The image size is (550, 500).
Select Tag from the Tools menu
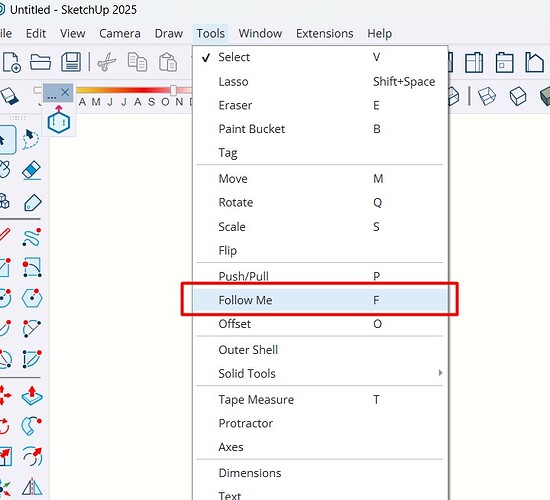click(x=320, y=153)
